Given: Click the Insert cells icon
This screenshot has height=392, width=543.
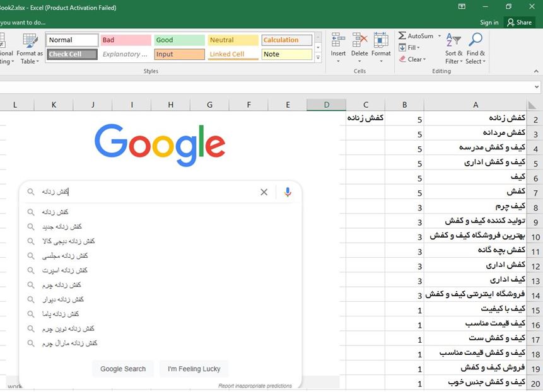Looking at the screenshot, I should coord(338,40).
